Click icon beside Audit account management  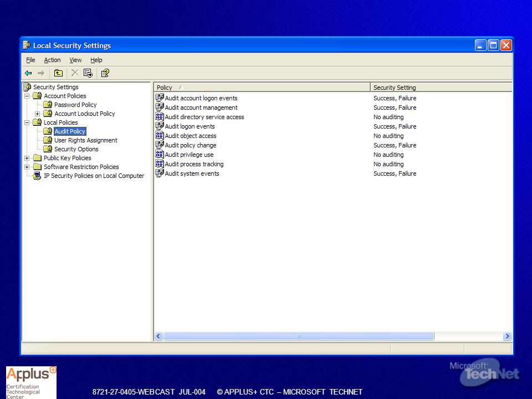(x=160, y=107)
